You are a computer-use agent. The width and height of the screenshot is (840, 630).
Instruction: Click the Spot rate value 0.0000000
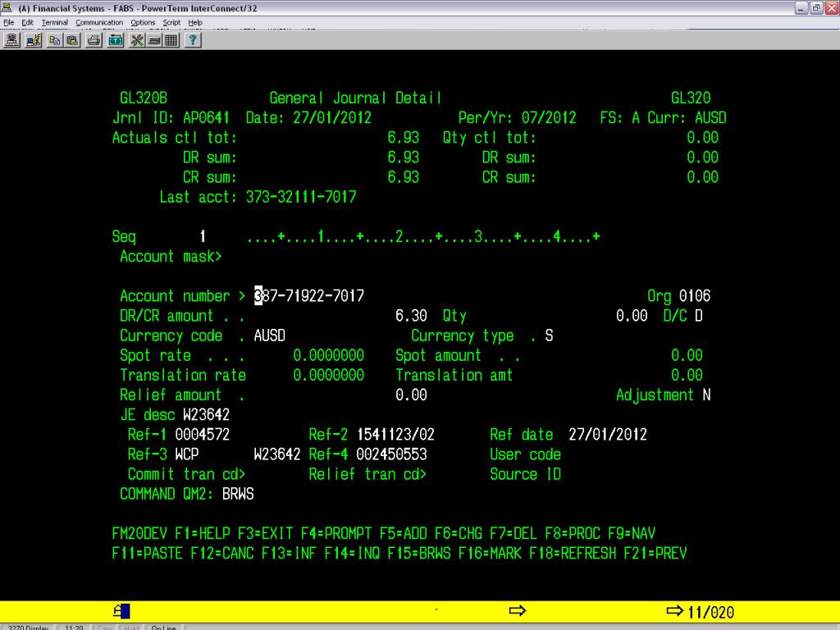[x=328, y=355]
